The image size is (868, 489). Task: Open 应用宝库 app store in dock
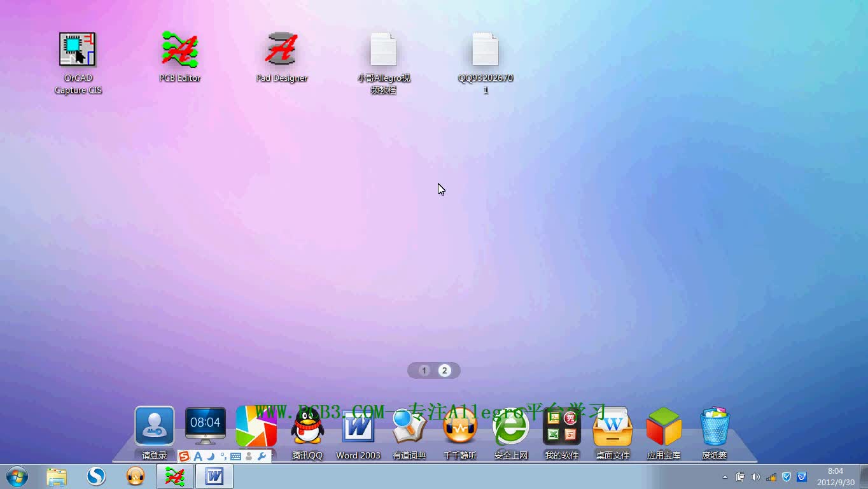click(x=664, y=426)
